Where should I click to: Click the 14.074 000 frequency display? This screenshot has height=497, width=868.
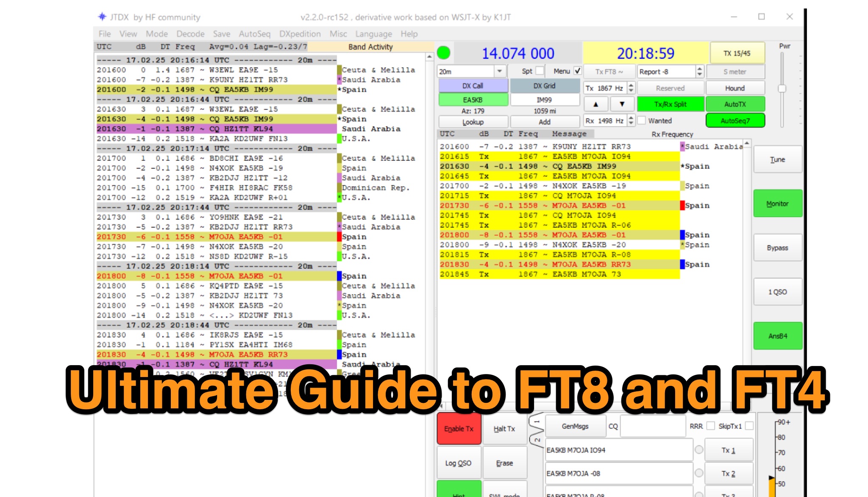tap(518, 53)
